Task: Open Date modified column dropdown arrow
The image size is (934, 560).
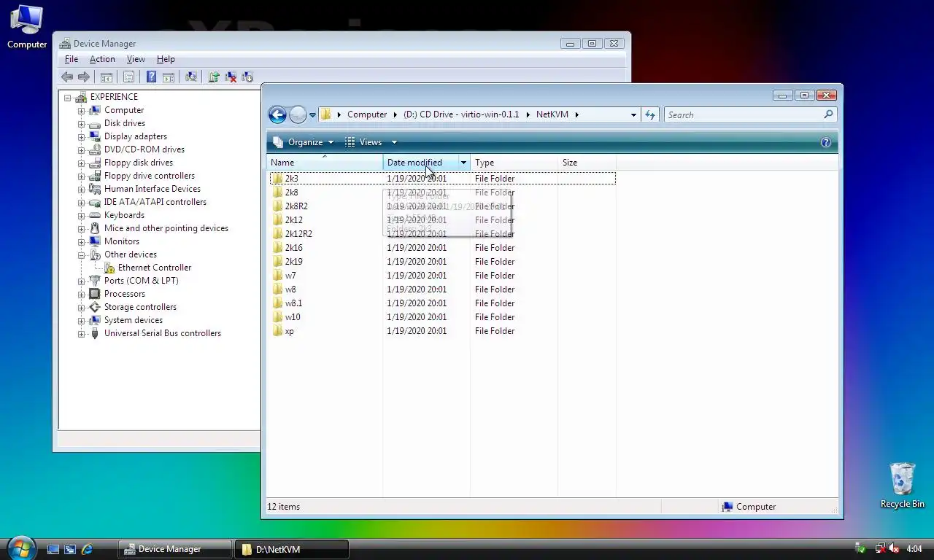Action: 463,163
